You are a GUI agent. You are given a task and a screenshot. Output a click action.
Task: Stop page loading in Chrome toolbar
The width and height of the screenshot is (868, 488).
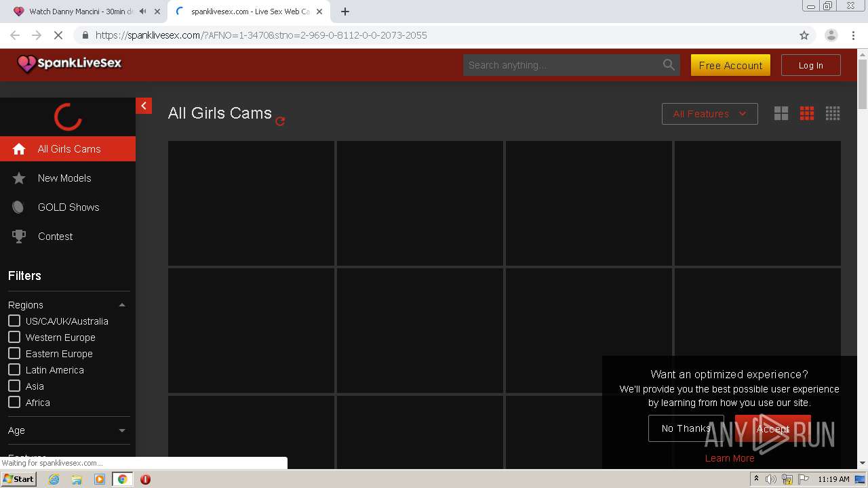(58, 35)
